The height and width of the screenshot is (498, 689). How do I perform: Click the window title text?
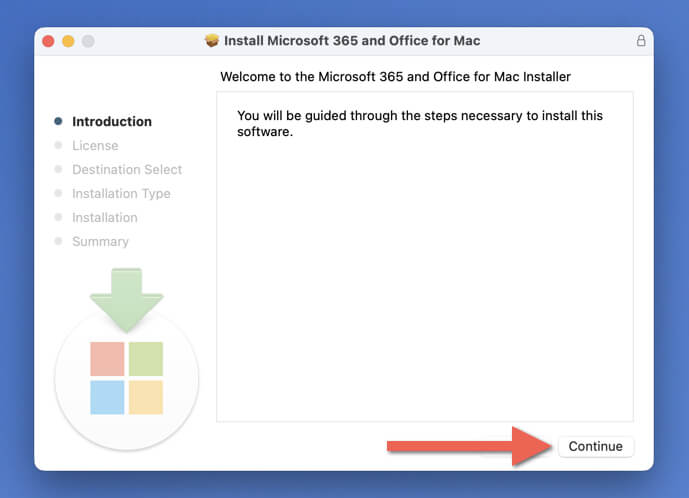(x=352, y=41)
